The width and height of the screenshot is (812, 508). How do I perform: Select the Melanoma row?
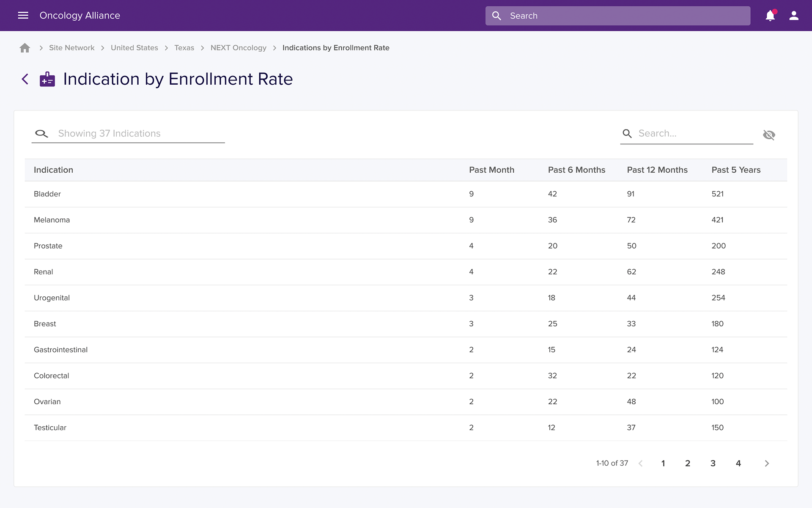[x=406, y=220]
